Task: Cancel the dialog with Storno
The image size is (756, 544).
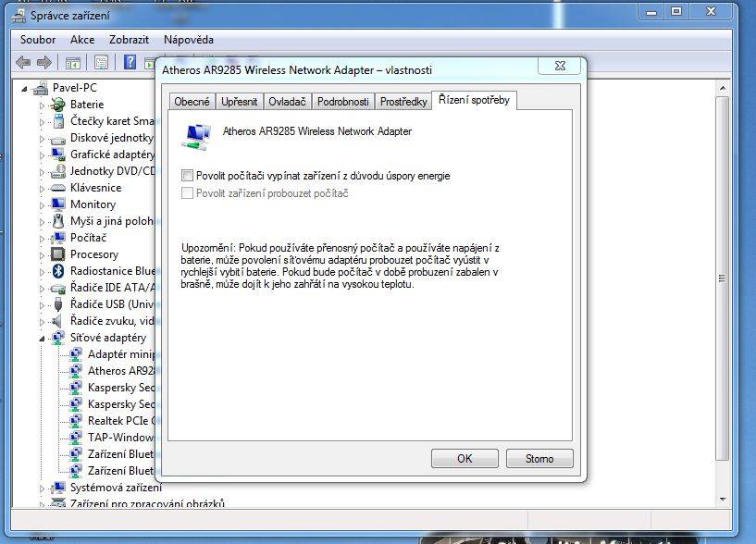Action: click(539, 458)
